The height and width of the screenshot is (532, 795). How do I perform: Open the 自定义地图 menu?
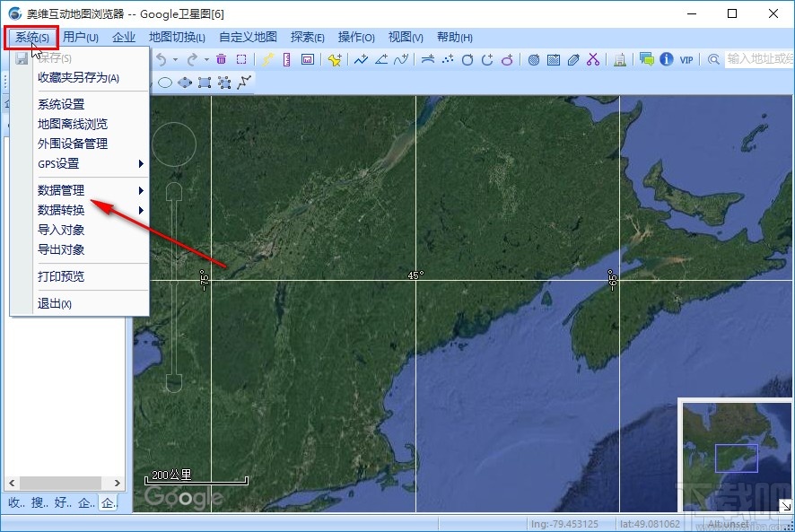[x=248, y=38]
